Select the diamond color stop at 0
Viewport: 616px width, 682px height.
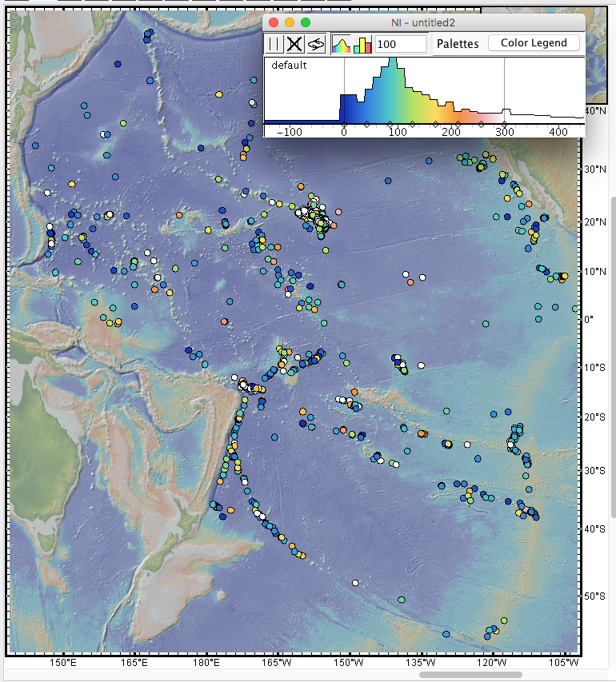click(344, 125)
